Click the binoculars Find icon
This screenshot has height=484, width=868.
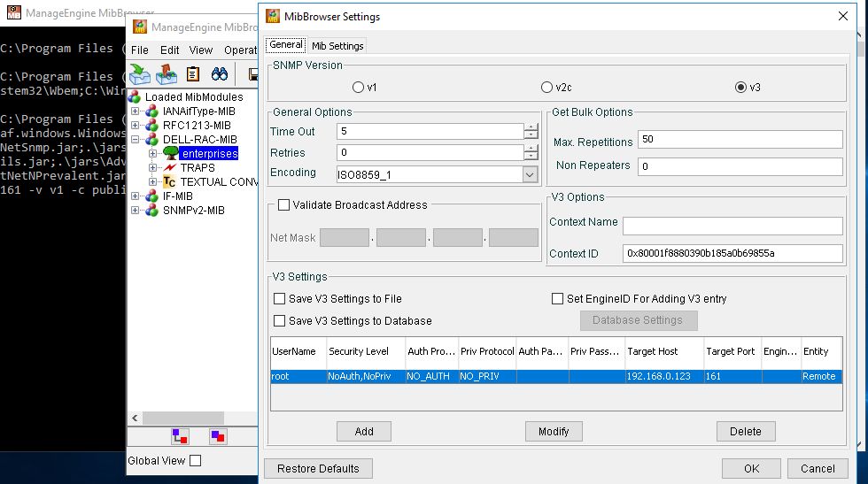point(220,74)
